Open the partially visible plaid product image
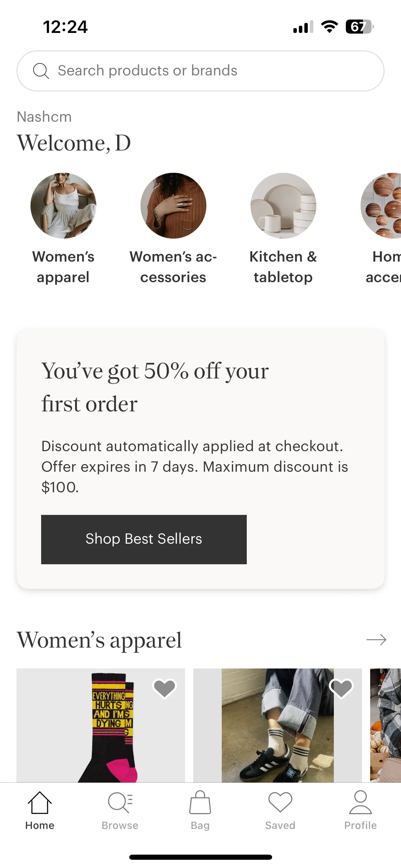The height and width of the screenshot is (868, 401). [386, 725]
